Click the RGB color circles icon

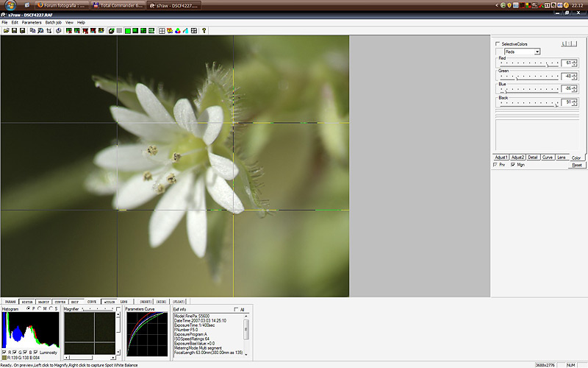pyautogui.click(x=178, y=31)
